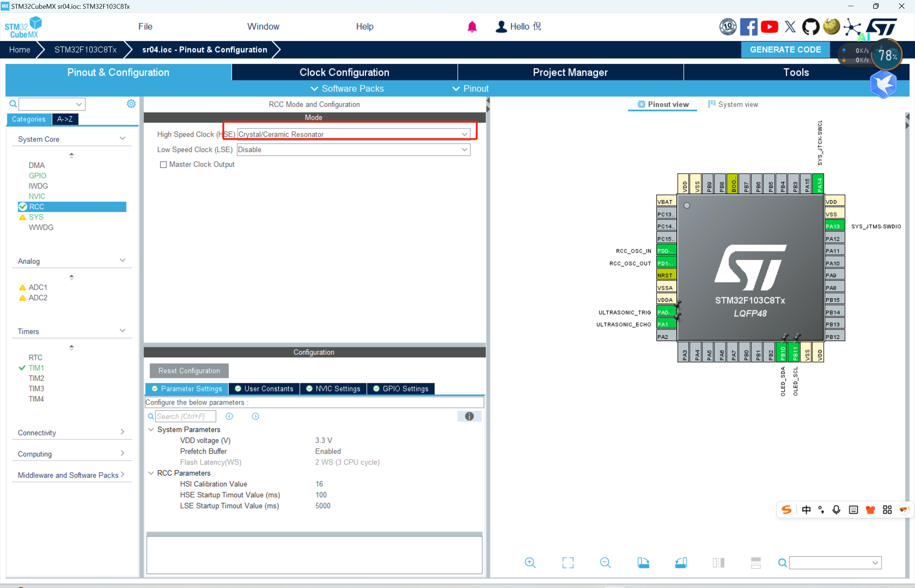The width and height of the screenshot is (915, 588).
Task: Open the YouTube link icon
Action: click(x=769, y=27)
